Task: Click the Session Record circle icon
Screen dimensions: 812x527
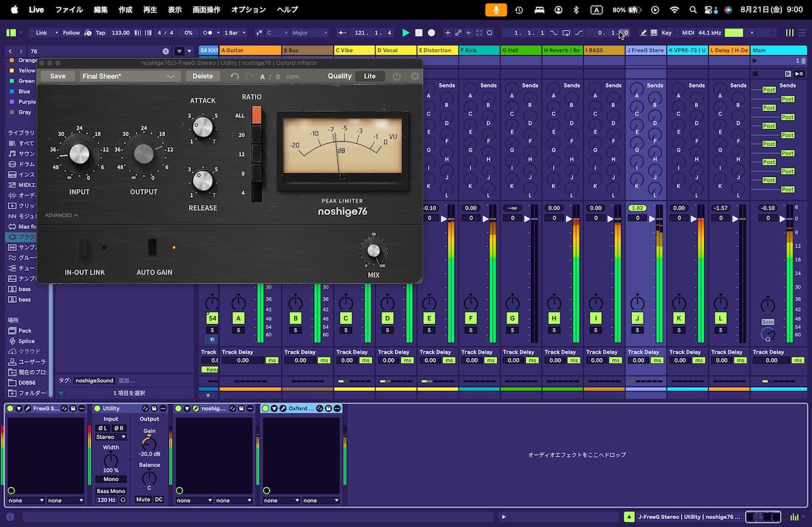Action: pyautogui.click(x=489, y=33)
